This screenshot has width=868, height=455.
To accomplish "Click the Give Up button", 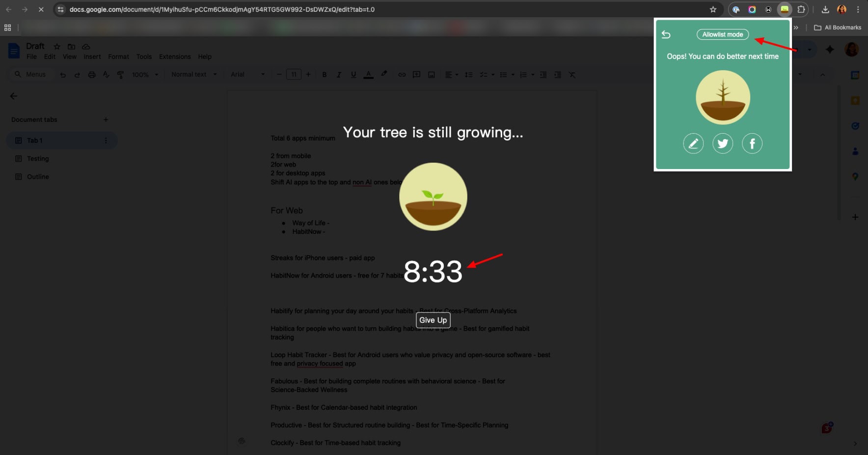I will pos(433,320).
